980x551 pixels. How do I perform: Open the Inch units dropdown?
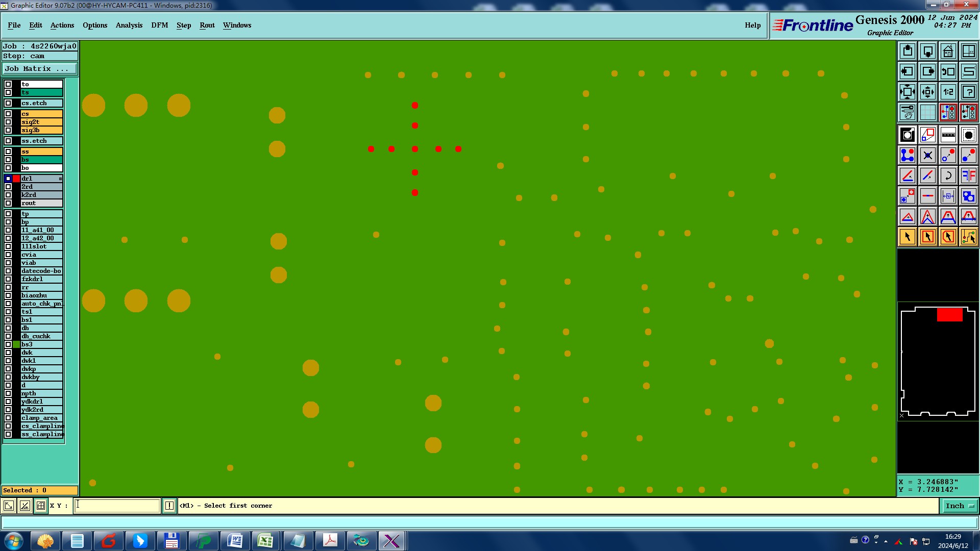(960, 506)
